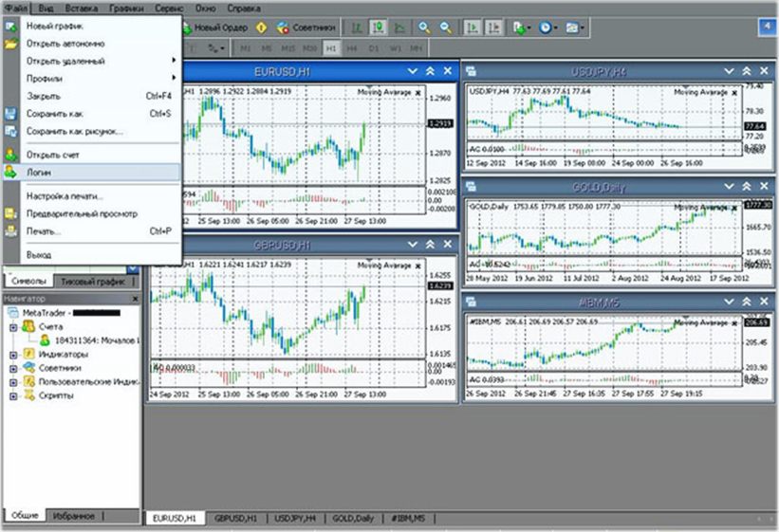Click the Zoom In magnifier icon
Viewport: 779px width, 532px height.
coord(424,28)
